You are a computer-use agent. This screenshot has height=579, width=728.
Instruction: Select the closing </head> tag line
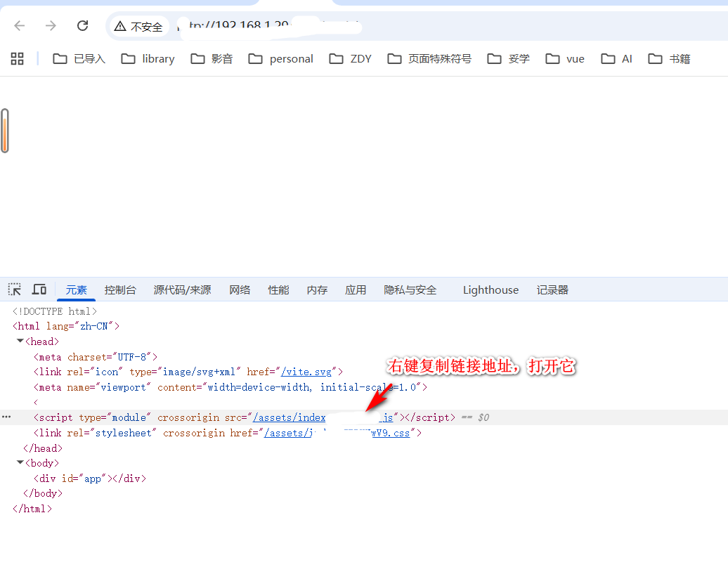pos(43,448)
